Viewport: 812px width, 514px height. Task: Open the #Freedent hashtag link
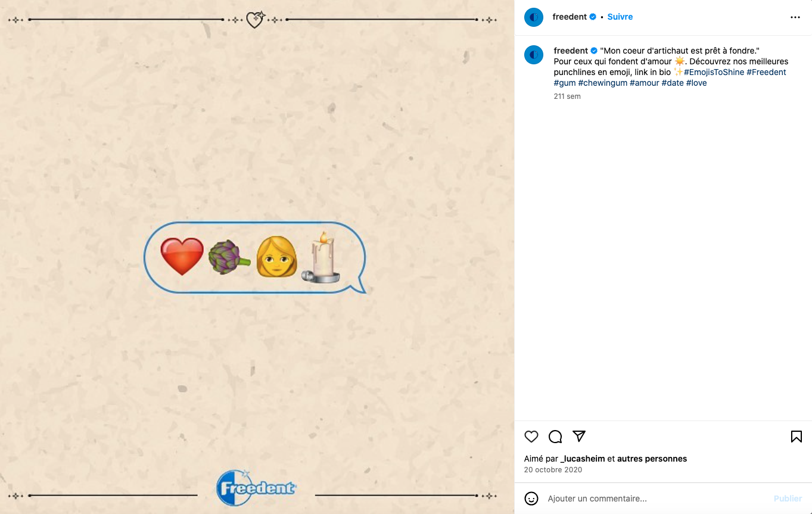pos(766,72)
